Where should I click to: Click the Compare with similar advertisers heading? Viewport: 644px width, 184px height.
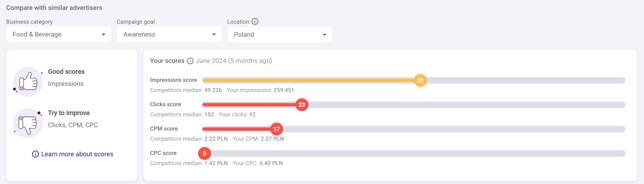(x=54, y=8)
